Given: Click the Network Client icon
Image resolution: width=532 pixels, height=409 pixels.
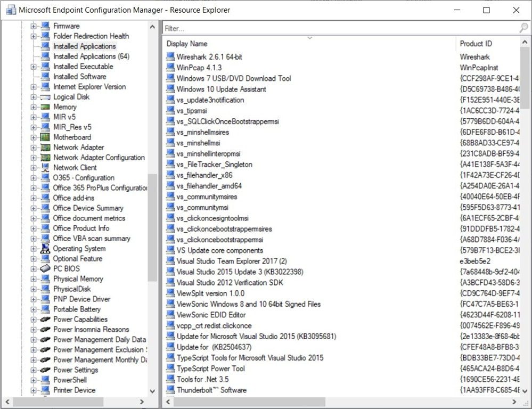Looking at the screenshot, I should 47,168.
